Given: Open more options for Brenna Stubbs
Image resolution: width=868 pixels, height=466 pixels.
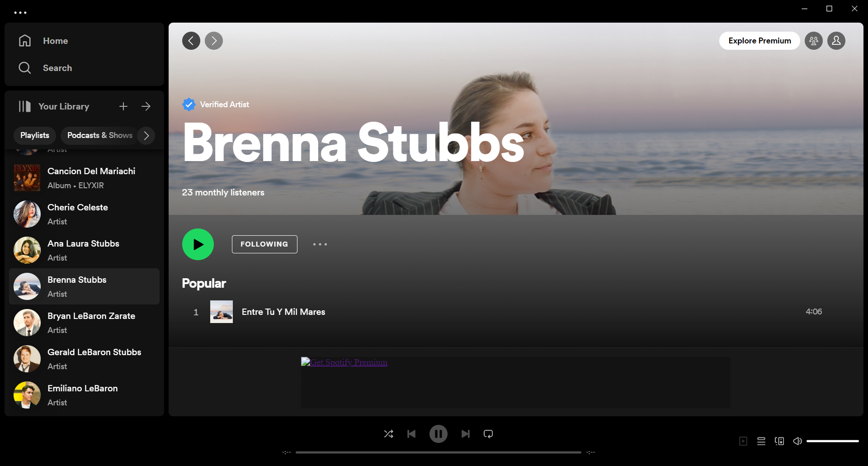Looking at the screenshot, I should (x=320, y=244).
